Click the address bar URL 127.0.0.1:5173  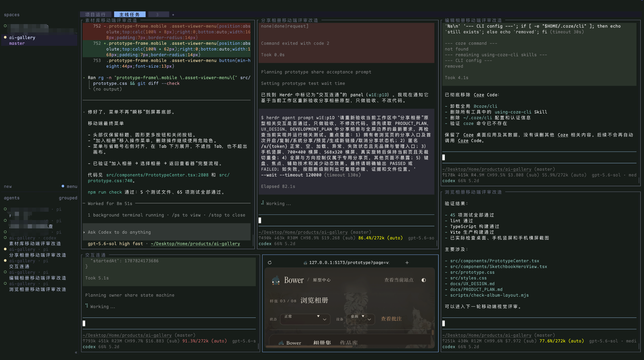point(349,262)
